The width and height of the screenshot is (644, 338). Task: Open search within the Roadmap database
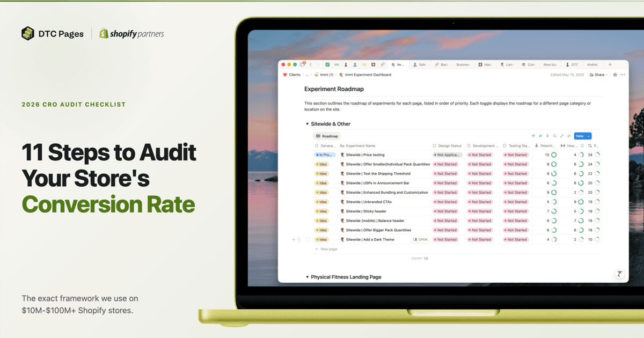[x=555, y=135]
